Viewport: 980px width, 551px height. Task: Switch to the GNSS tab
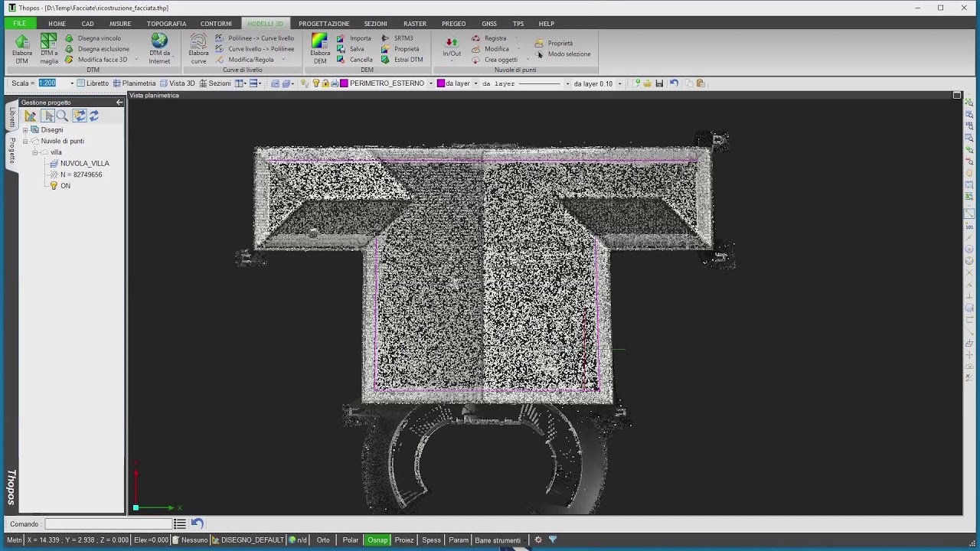click(489, 24)
